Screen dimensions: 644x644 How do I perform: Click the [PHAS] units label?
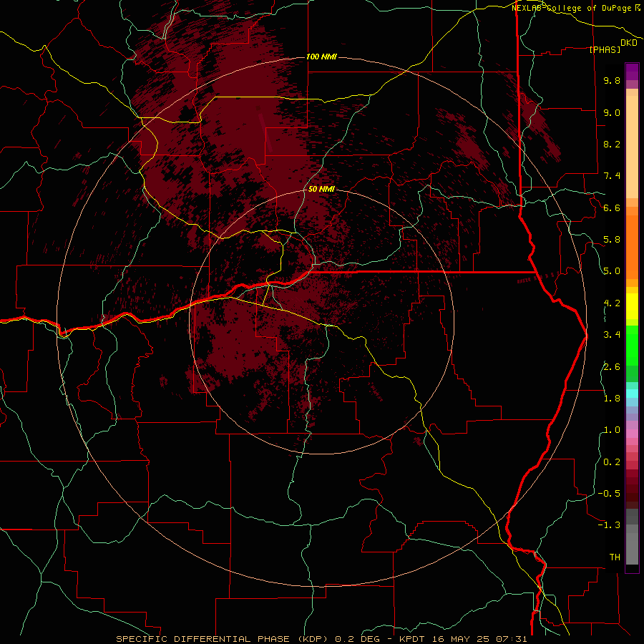click(x=605, y=49)
